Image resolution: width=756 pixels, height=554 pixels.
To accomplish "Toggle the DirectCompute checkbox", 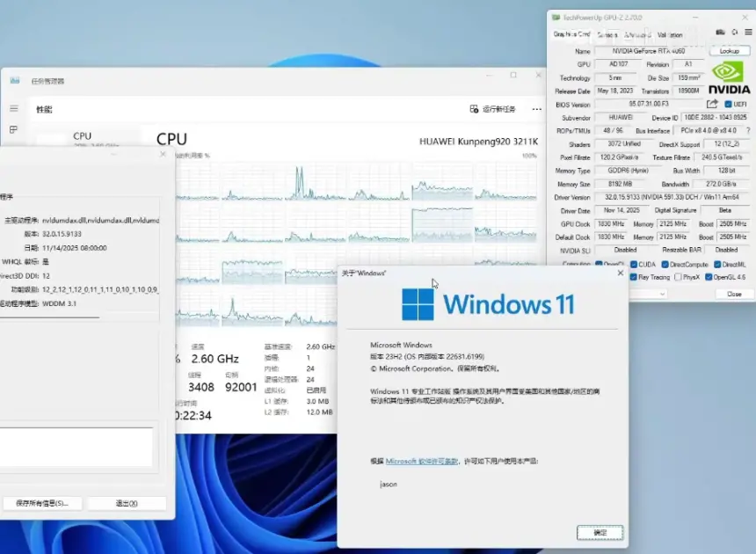I will pos(665,264).
